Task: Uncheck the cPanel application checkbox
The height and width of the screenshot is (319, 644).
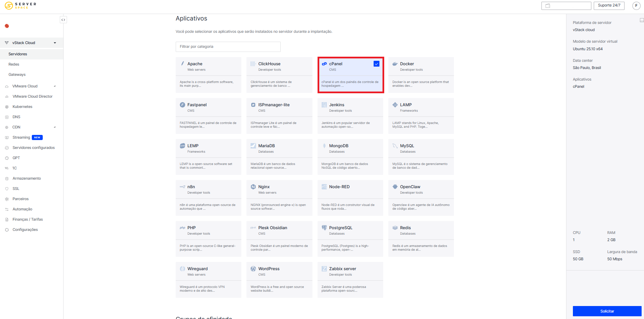Action: click(376, 64)
